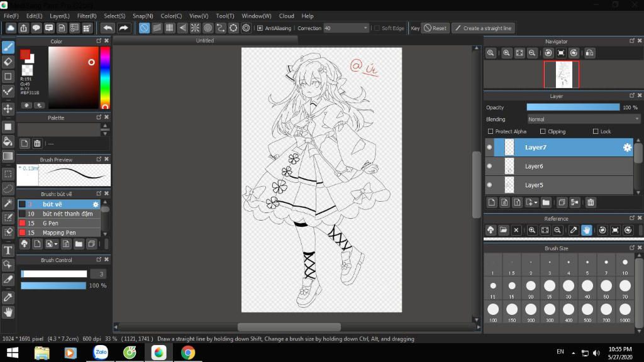Select the Hand tool in left toolbar
The image size is (644, 362).
8,312
